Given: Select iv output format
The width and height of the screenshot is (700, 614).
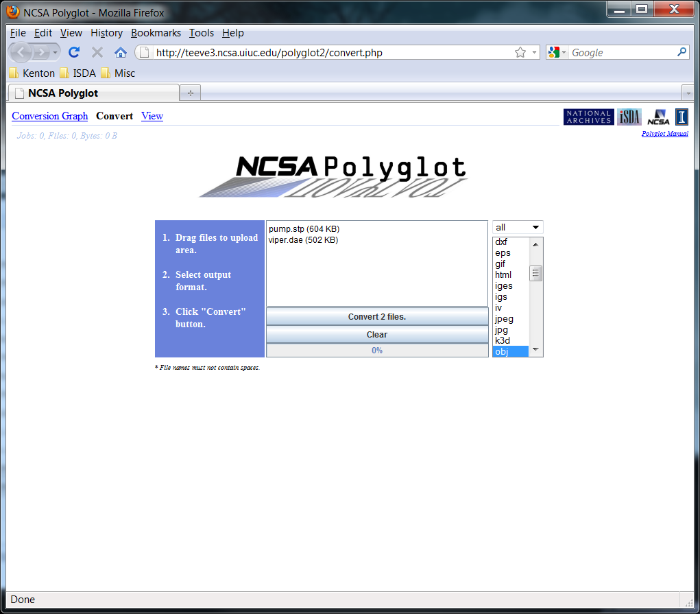Looking at the screenshot, I should [511, 308].
